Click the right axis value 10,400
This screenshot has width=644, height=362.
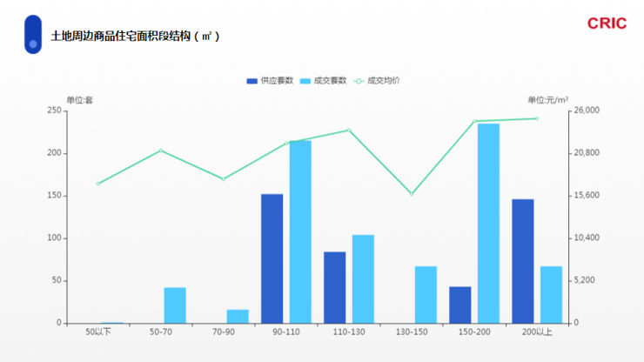(587, 238)
